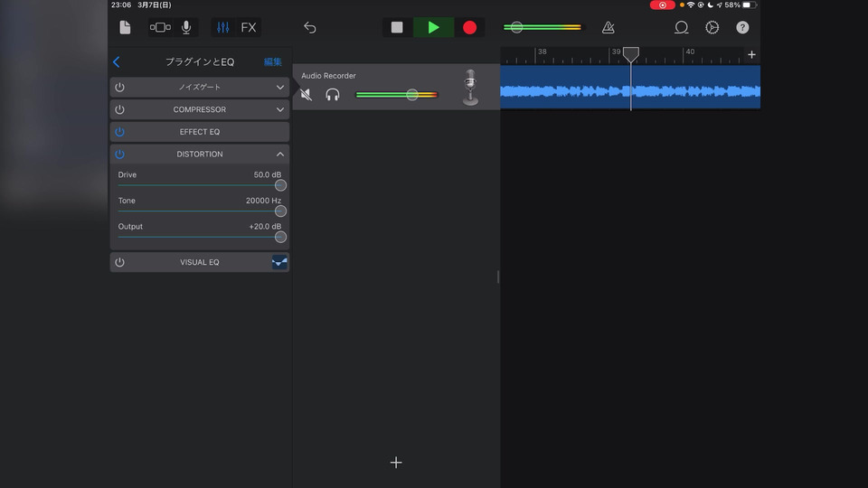Open track controls mixer icon
Screen dimensions: 868x488
[223, 27]
